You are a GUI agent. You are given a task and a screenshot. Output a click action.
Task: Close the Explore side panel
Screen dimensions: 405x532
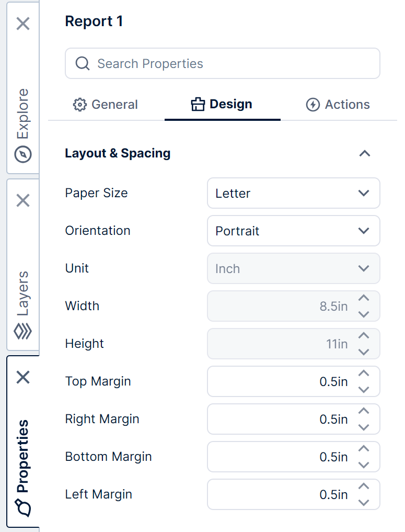(23, 24)
